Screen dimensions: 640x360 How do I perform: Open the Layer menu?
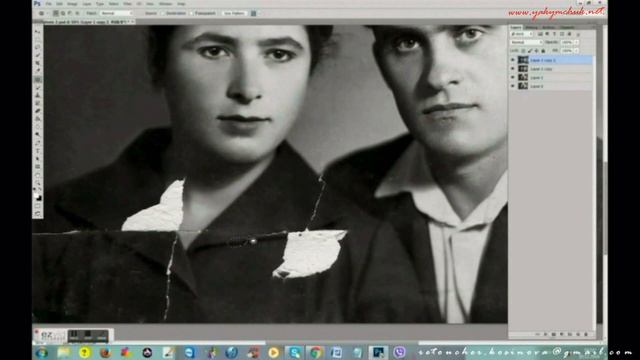(x=87, y=4)
